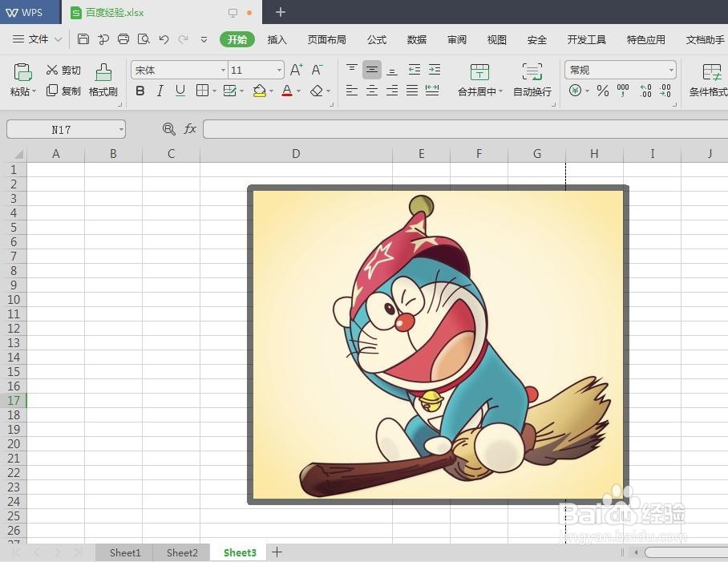Image resolution: width=728 pixels, height=562 pixels.
Task: Click the formula fx insert function icon
Action: click(x=190, y=129)
